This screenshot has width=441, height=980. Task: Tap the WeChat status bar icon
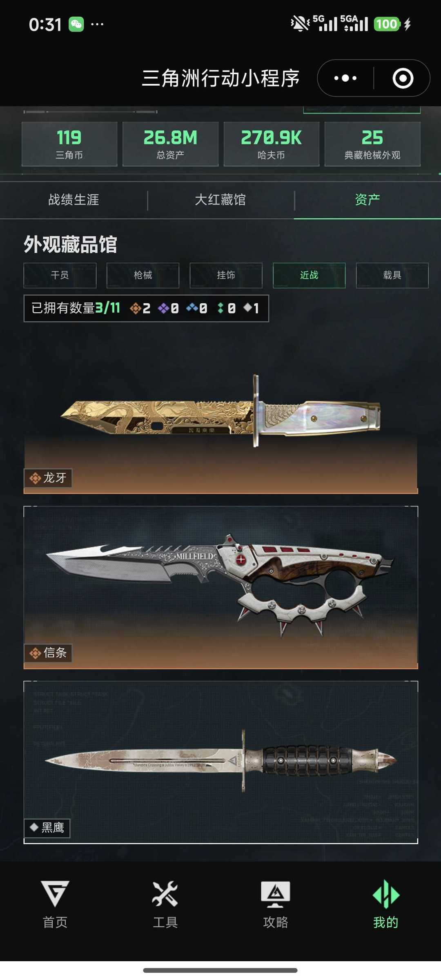76,24
